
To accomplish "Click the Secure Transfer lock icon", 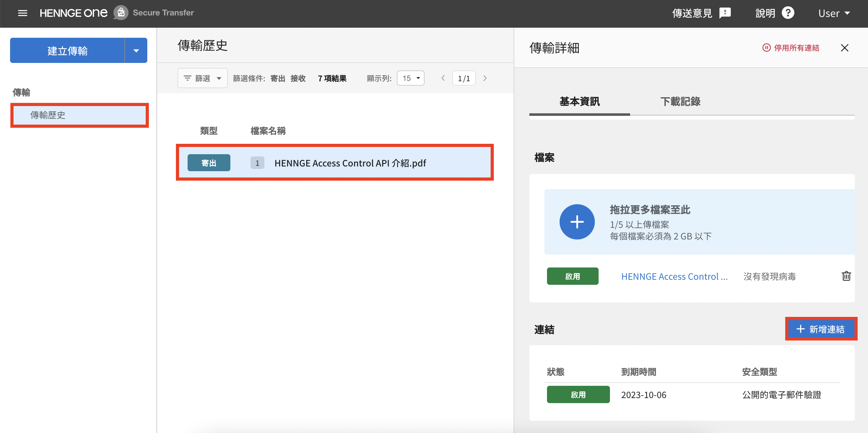I will pyautogui.click(x=121, y=13).
